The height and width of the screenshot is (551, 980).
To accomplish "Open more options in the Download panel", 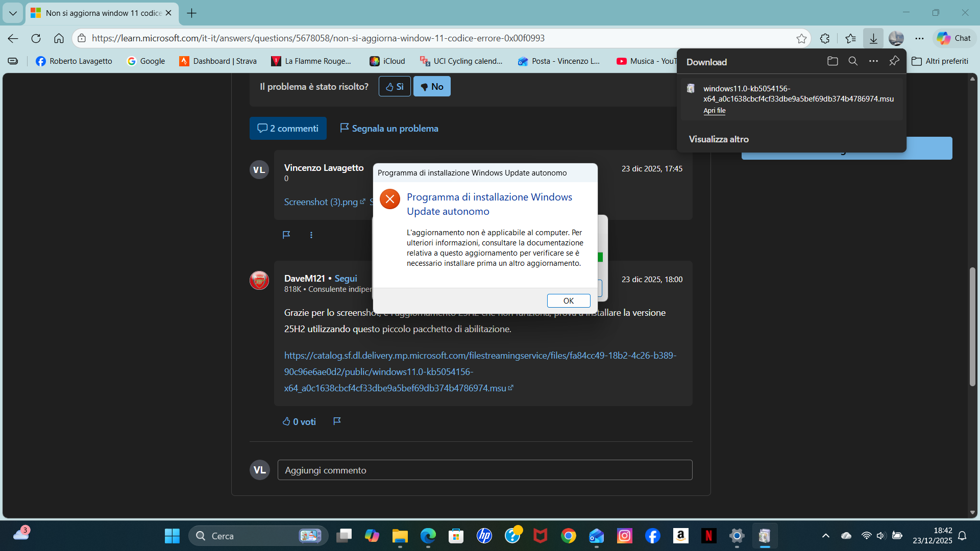I will click(873, 61).
